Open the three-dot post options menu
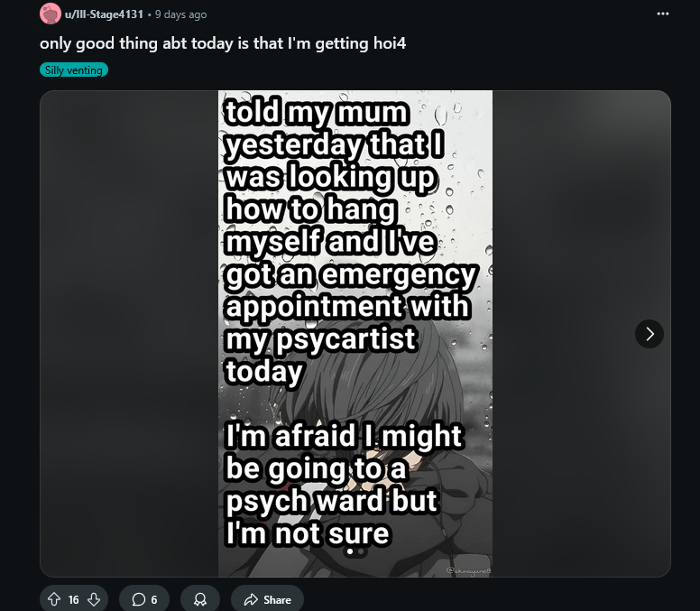Viewport: 700px width, 611px height. coord(663,14)
